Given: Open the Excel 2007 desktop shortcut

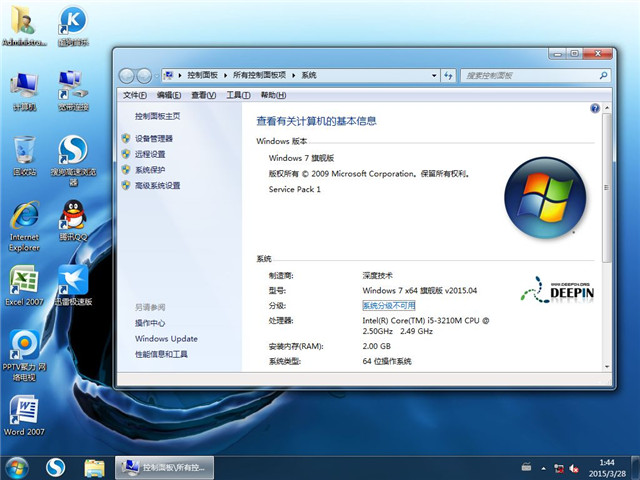Looking at the screenshot, I should pyautogui.click(x=24, y=286).
